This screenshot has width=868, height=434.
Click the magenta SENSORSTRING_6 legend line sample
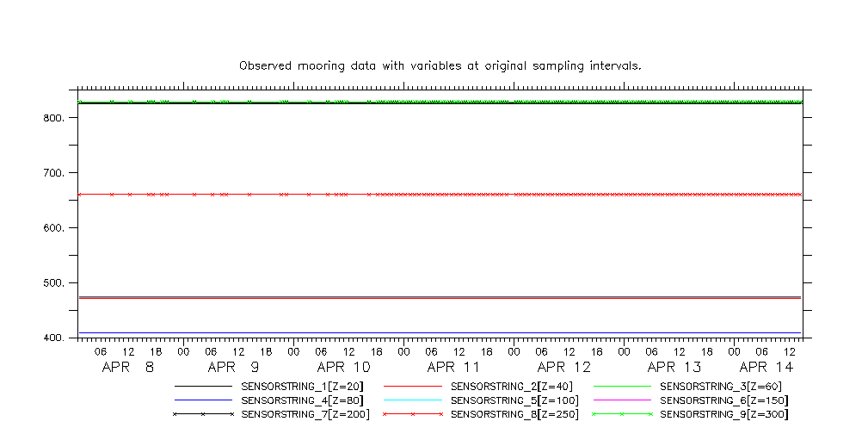(x=621, y=400)
